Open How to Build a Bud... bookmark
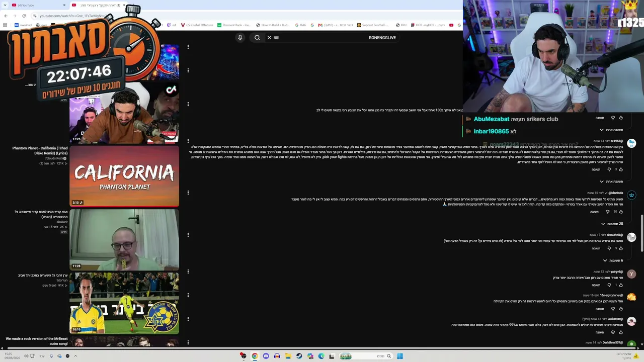This screenshot has height=362, width=644. click(273, 25)
